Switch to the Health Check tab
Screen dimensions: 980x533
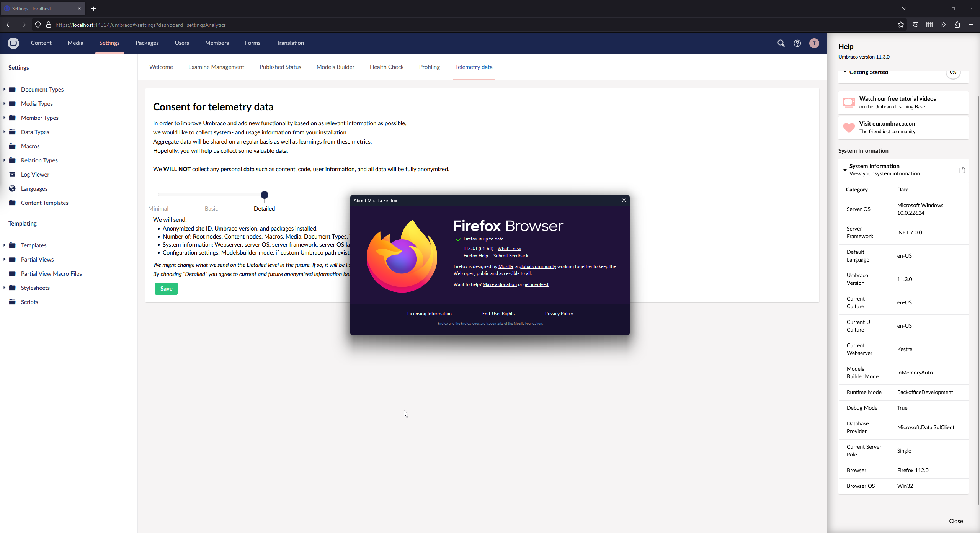point(387,67)
